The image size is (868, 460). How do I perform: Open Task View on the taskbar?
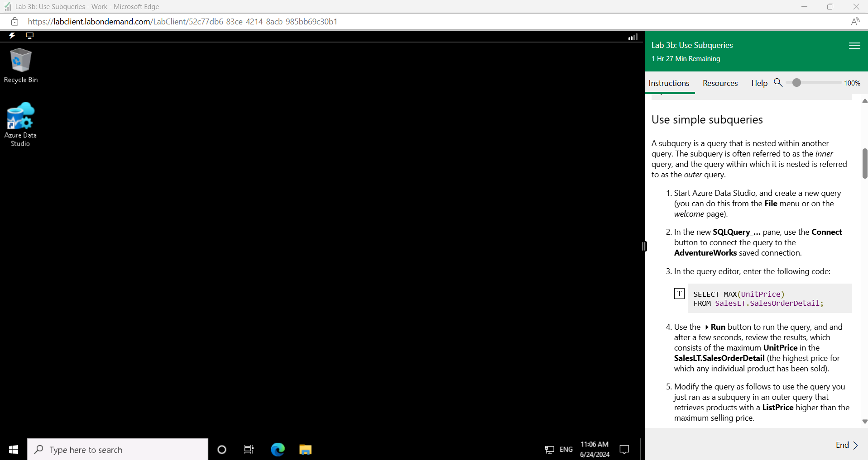click(x=249, y=450)
